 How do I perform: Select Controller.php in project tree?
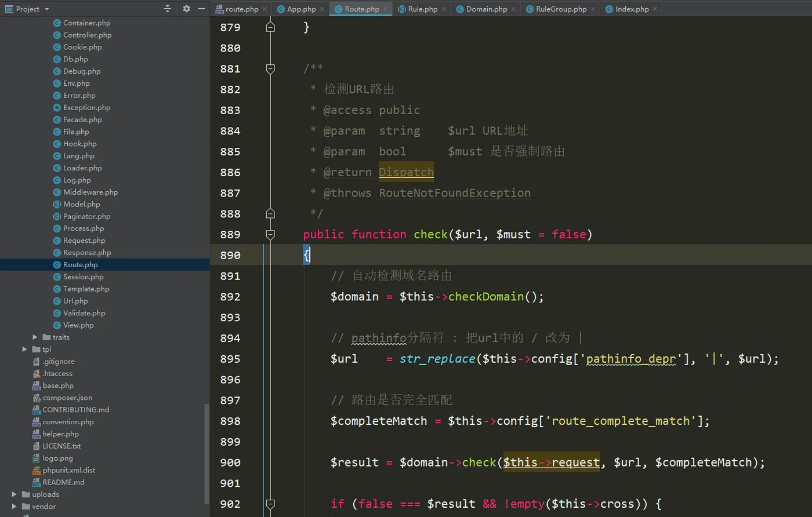click(x=87, y=35)
